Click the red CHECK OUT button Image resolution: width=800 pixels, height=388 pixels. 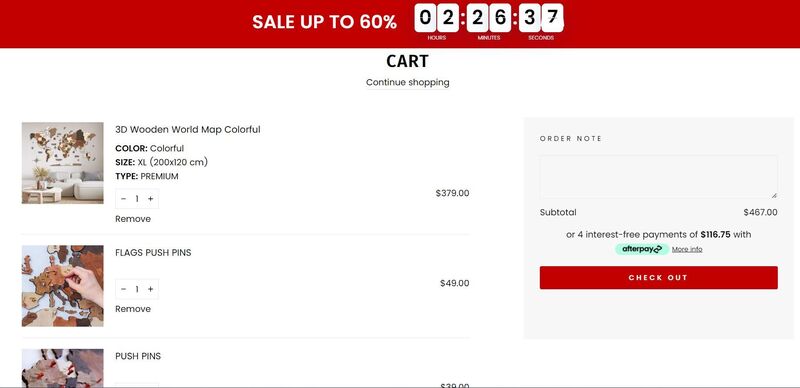click(658, 278)
